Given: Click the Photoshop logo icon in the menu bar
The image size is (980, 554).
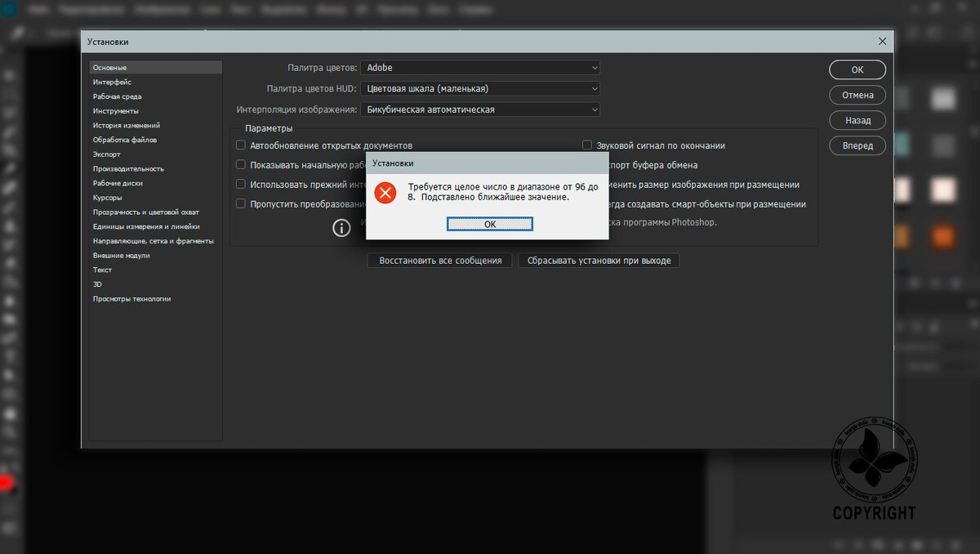Looking at the screenshot, I should coord(11,9).
